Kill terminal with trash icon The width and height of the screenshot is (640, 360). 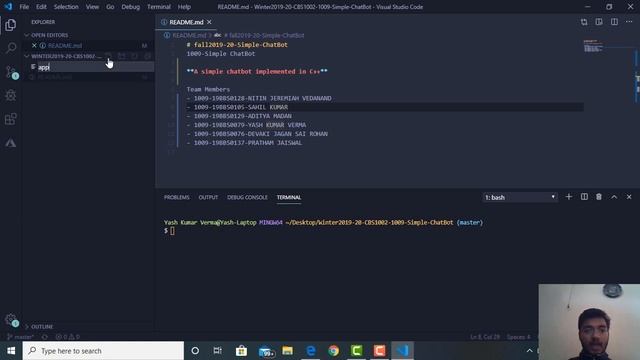[599, 197]
